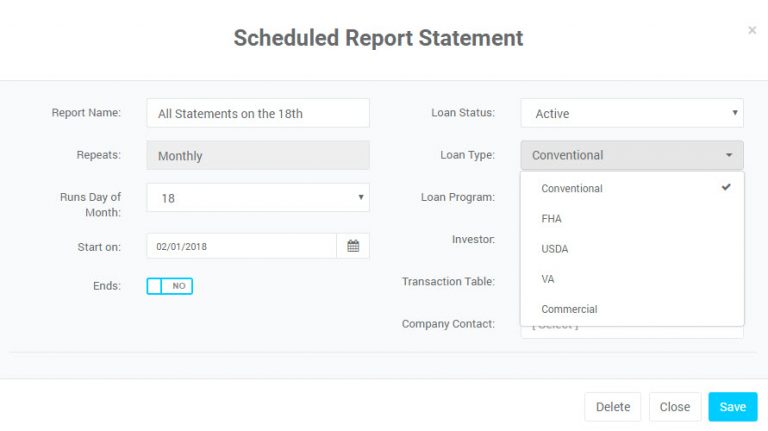This screenshot has height=431, width=768.
Task: Open the Start on calendar picker icon
Action: coord(353,246)
